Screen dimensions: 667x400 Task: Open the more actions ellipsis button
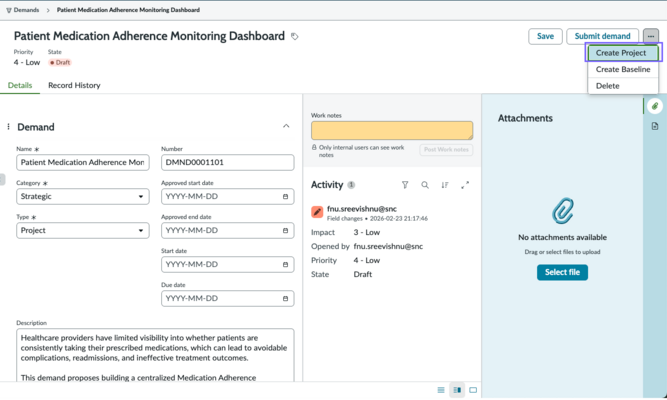click(650, 36)
